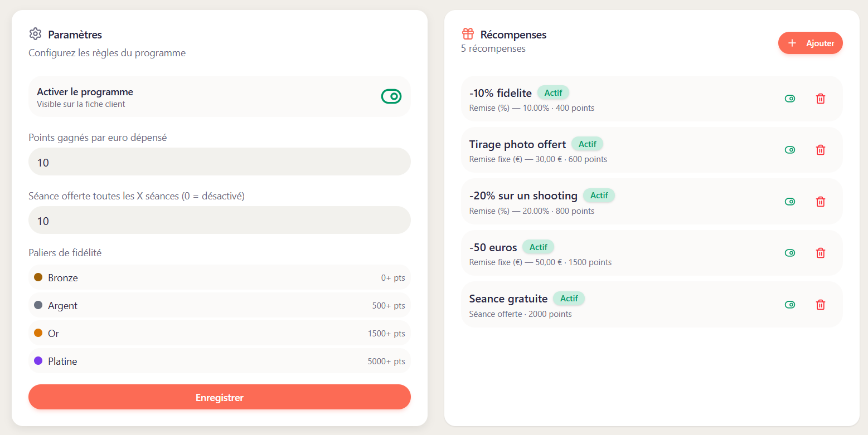
Task: Click the Bronze tier color dot
Action: pos(38,277)
